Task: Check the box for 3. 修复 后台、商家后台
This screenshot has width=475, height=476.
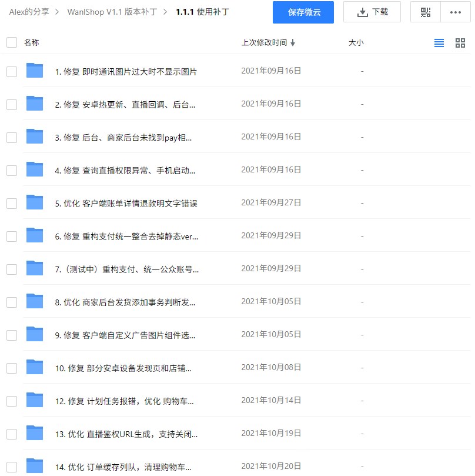Action: click(x=12, y=138)
